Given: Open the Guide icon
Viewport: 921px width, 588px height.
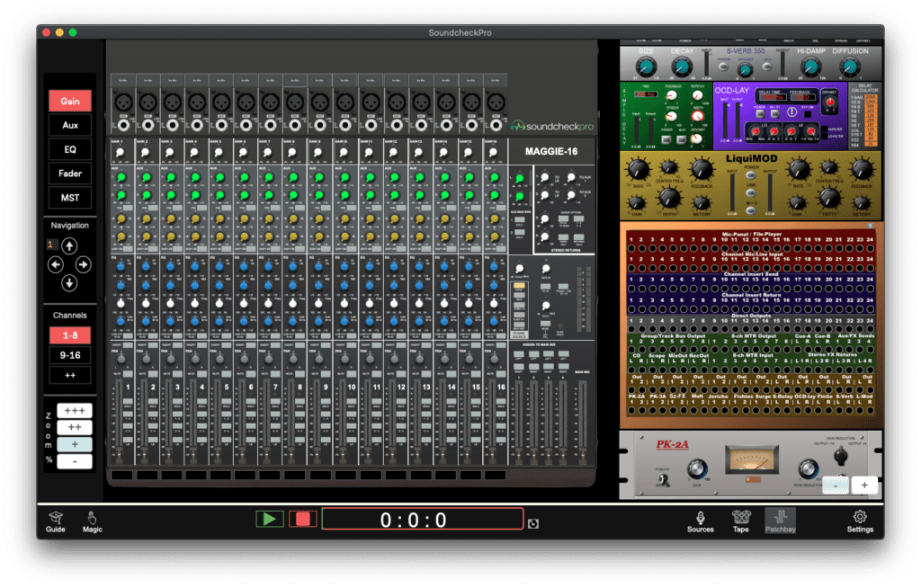Looking at the screenshot, I should pos(55,521).
